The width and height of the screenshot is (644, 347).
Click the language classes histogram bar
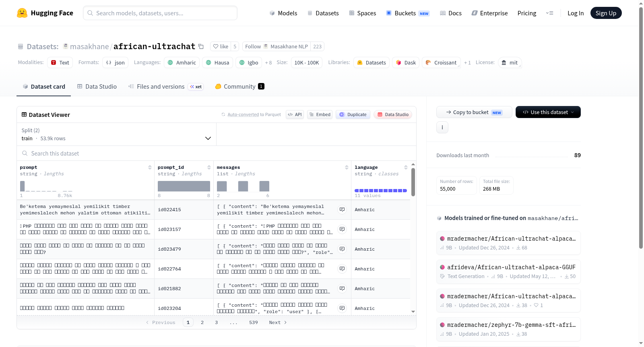tap(381, 191)
